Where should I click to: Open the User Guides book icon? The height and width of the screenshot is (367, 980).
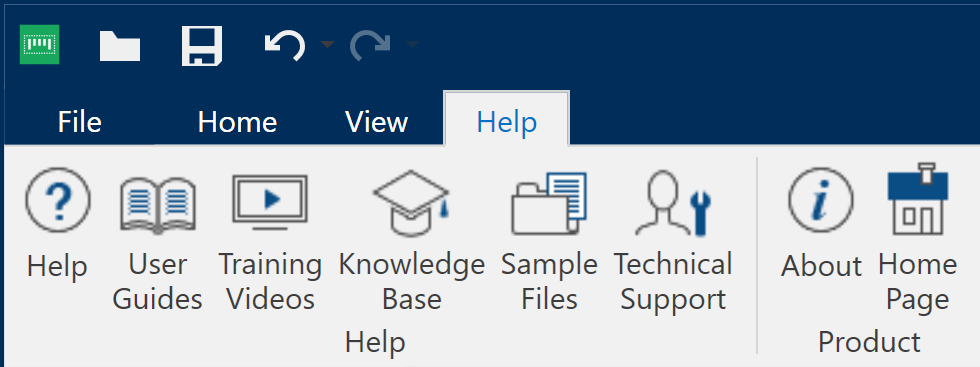click(158, 204)
